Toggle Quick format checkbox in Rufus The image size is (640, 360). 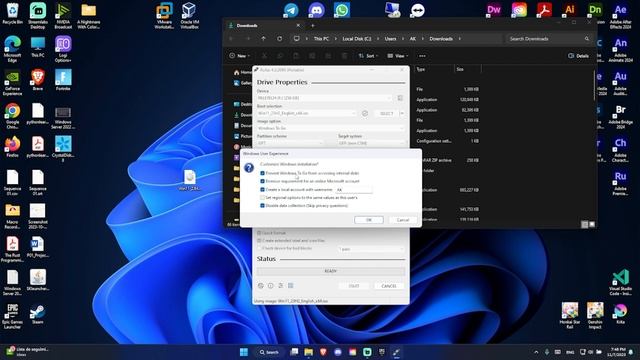click(x=259, y=233)
